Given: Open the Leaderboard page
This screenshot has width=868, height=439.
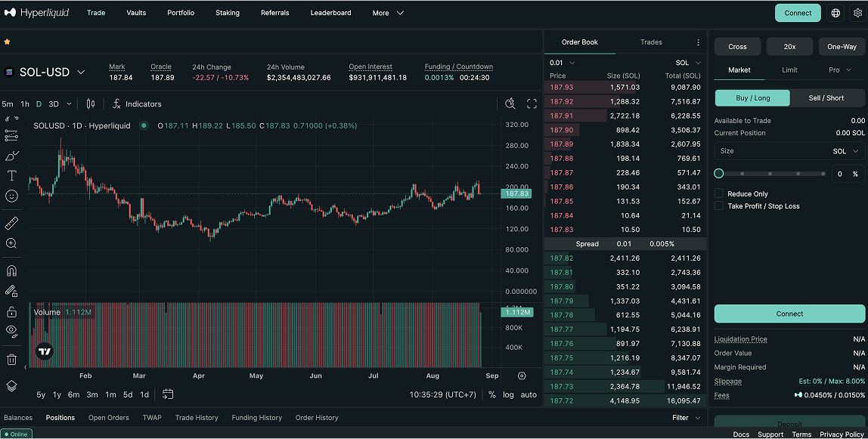Looking at the screenshot, I should (x=330, y=13).
